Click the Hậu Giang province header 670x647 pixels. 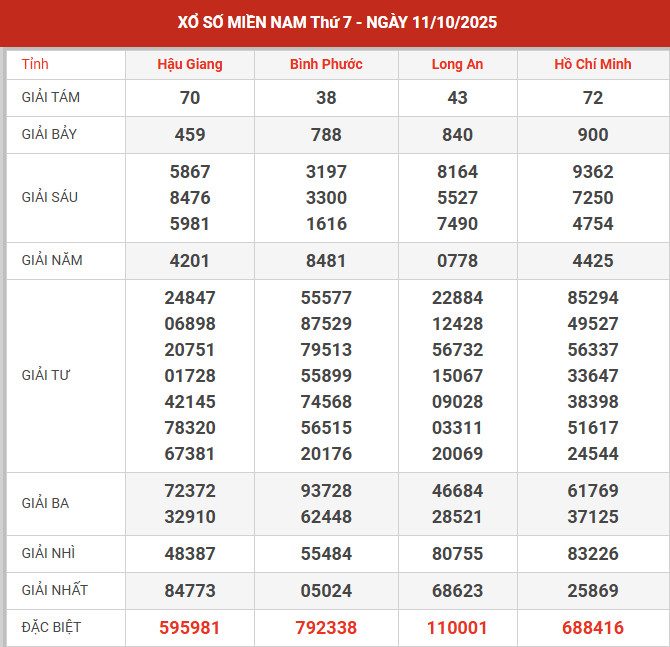pyautogui.click(x=190, y=64)
